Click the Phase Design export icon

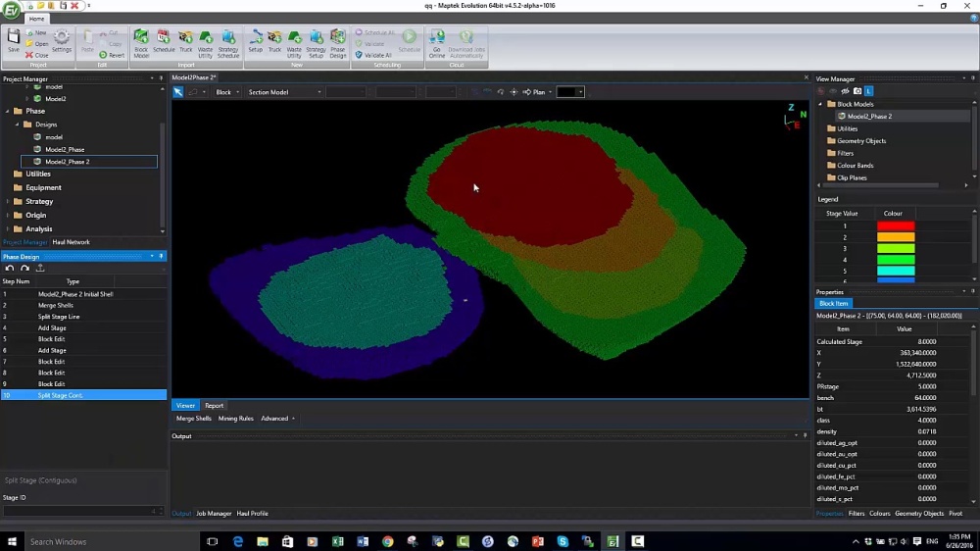tap(40, 269)
